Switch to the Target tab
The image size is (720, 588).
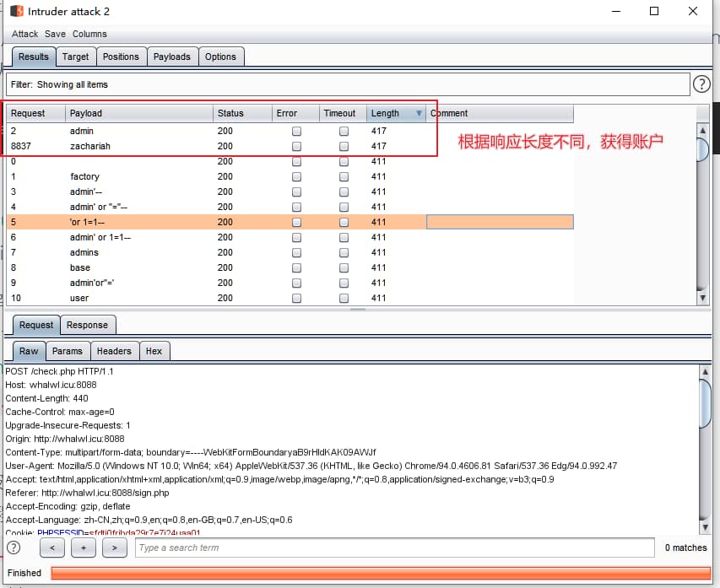point(76,57)
